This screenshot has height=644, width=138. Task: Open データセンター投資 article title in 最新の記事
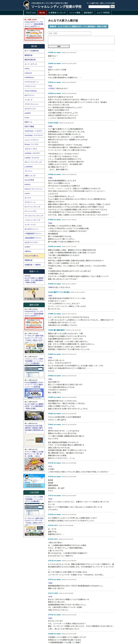(34, 338)
